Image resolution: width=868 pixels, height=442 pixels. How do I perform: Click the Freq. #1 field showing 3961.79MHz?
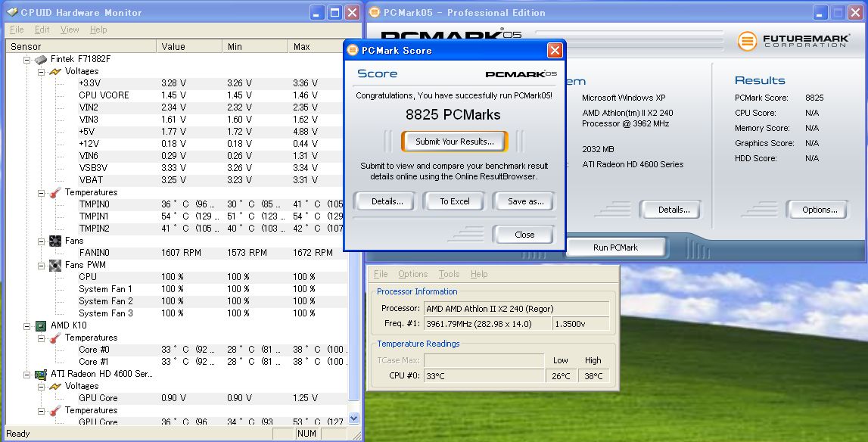click(487, 324)
